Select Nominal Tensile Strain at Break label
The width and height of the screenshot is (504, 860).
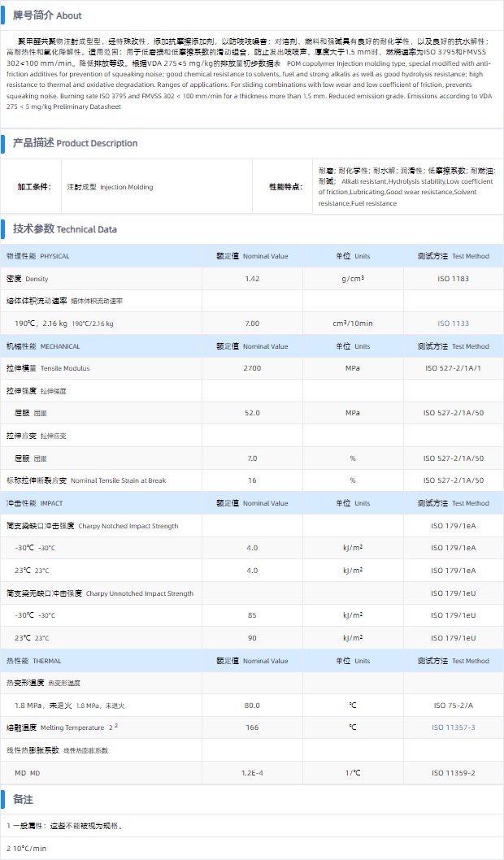(x=86, y=480)
